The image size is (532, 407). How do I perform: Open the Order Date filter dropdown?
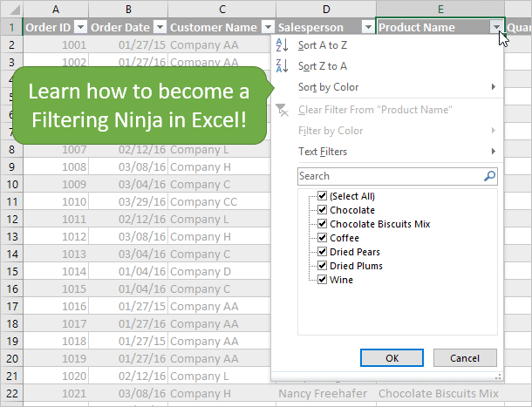tap(159, 28)
